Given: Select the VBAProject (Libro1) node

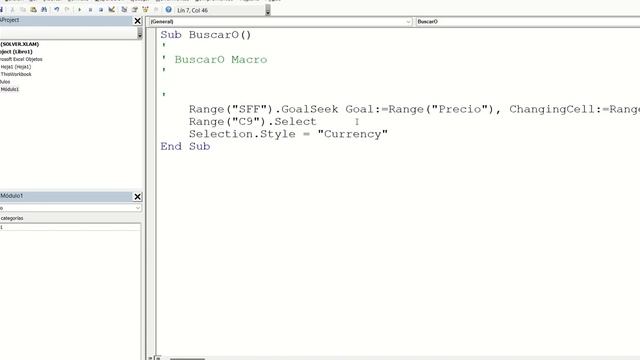Looking at the screenshot, I should (x=16, y=52).
